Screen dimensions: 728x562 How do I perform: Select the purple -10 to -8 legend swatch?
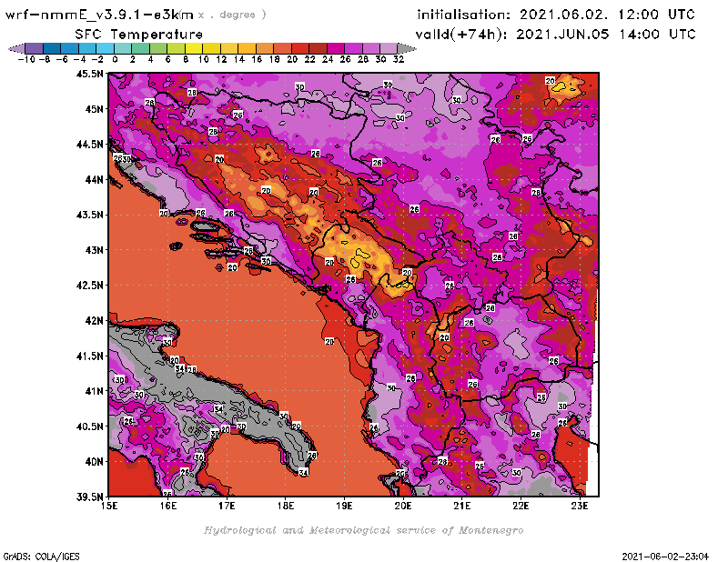(x=35, y=48)
